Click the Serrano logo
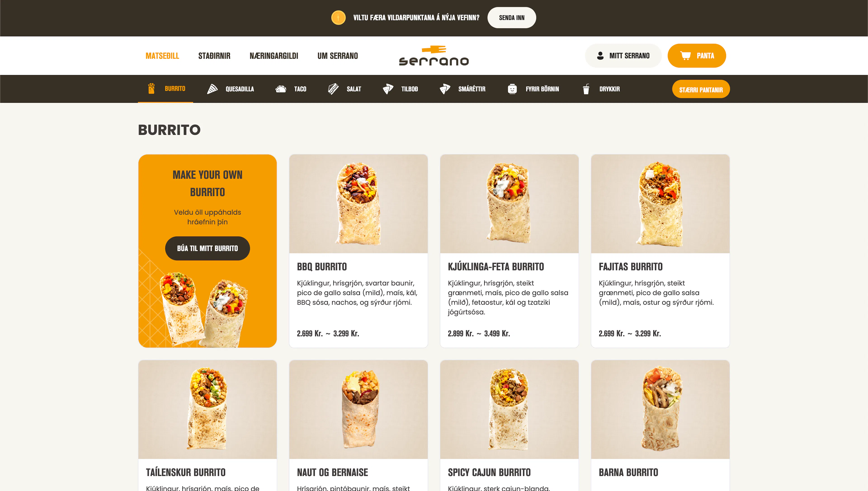The width and height of the screenshot is (868, 491). point(434,56)
